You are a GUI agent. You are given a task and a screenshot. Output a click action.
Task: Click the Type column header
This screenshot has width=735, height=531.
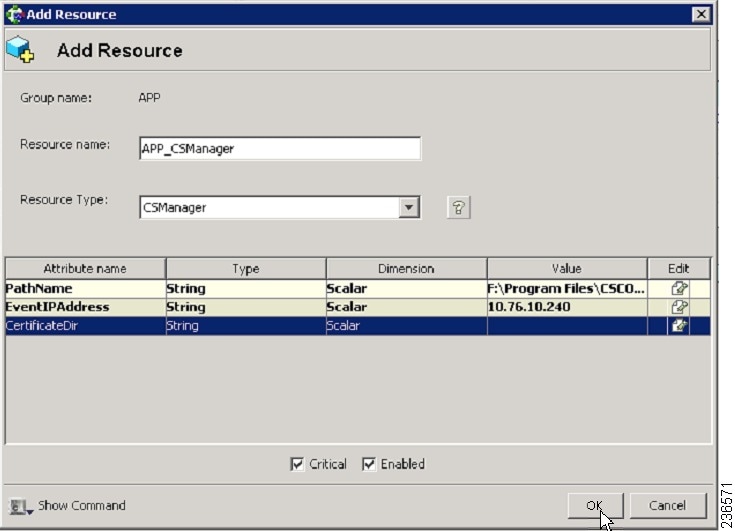(x=246, y=269)
